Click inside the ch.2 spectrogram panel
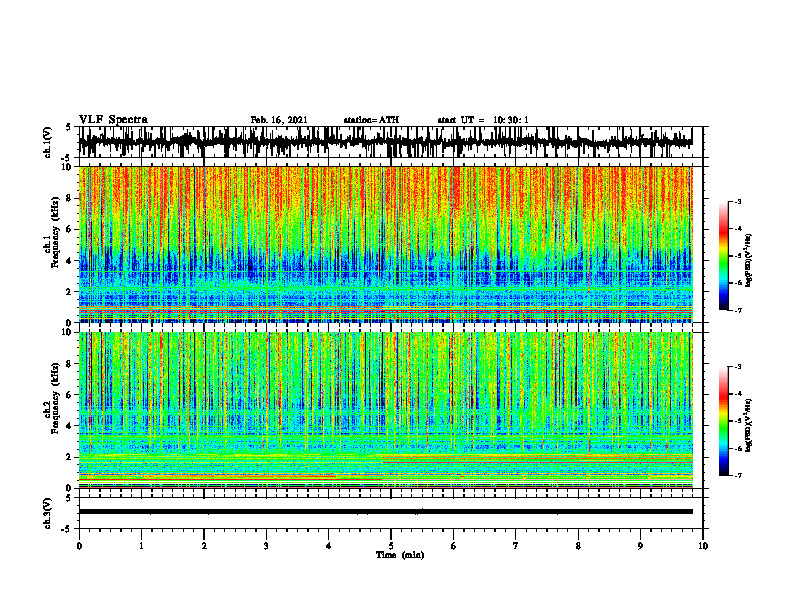The width and height of the screenshot is (792, 612). click(x=385, y=410)
